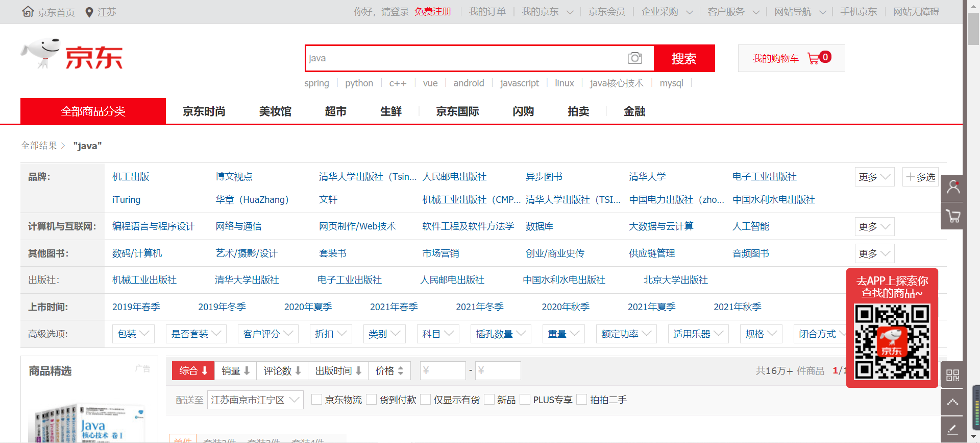
Task: Sort by 综合 with down arrow
Action: point(193,371)
